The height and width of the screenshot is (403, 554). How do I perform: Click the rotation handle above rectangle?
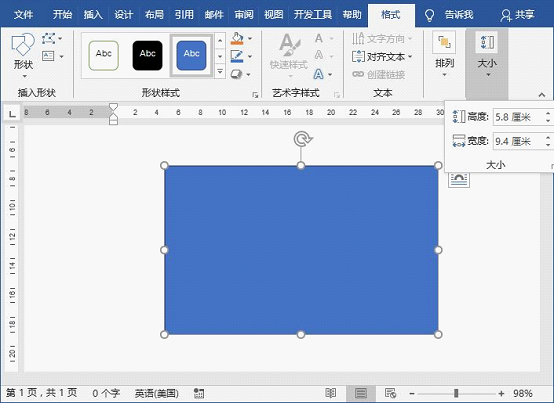coord(302,139)
